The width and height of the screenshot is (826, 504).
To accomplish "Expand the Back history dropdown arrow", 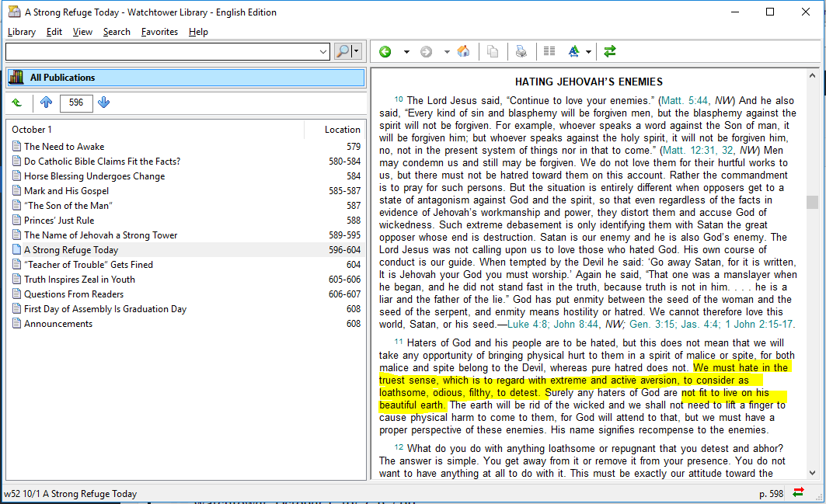I will coord(406,52).
